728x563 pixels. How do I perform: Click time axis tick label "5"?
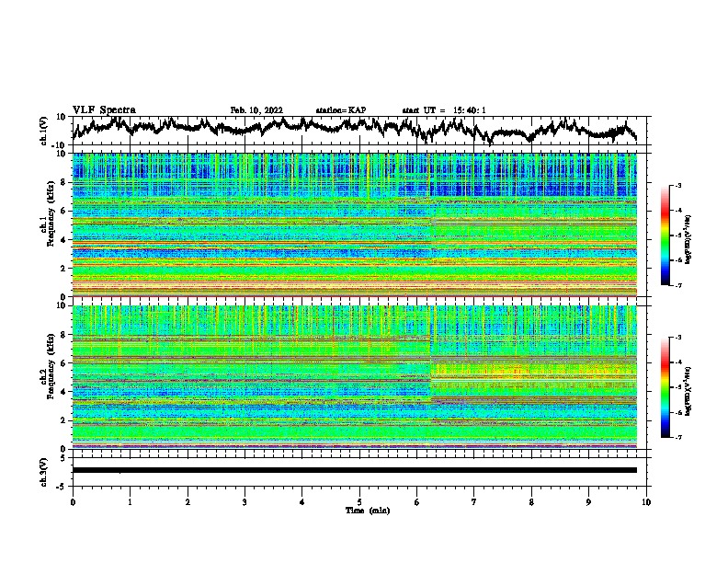coord(359,502)
